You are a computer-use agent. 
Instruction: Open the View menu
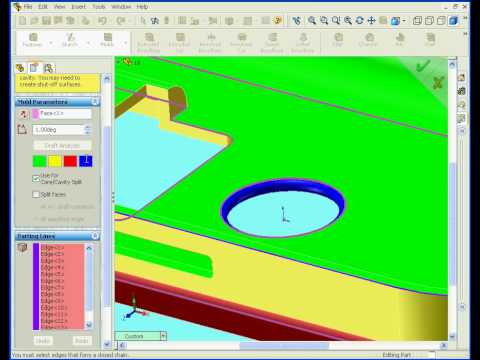[x=59, y=6]
